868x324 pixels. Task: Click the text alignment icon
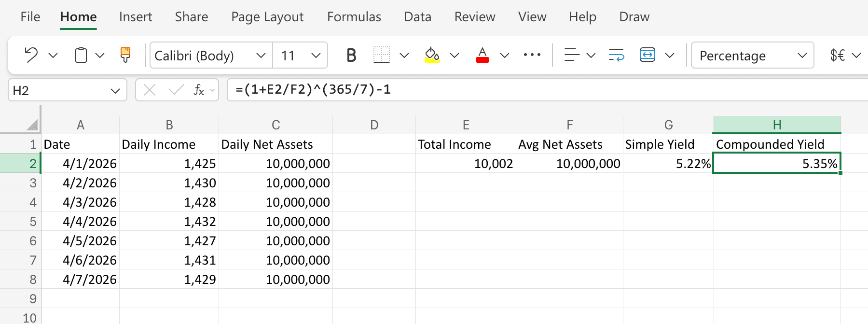tap(572, 55)
